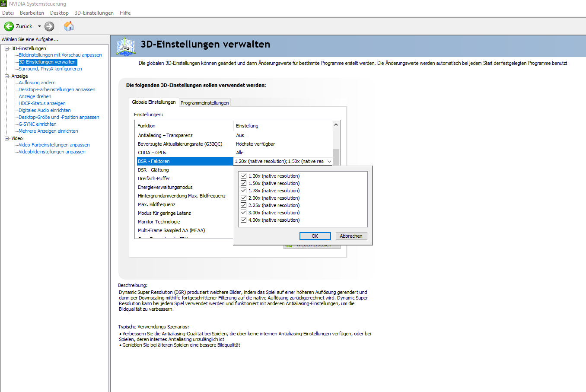Screen dimensions: 586x392
Task: Click the green Zurück back arrow icon
Action: [x=9, y=26]
